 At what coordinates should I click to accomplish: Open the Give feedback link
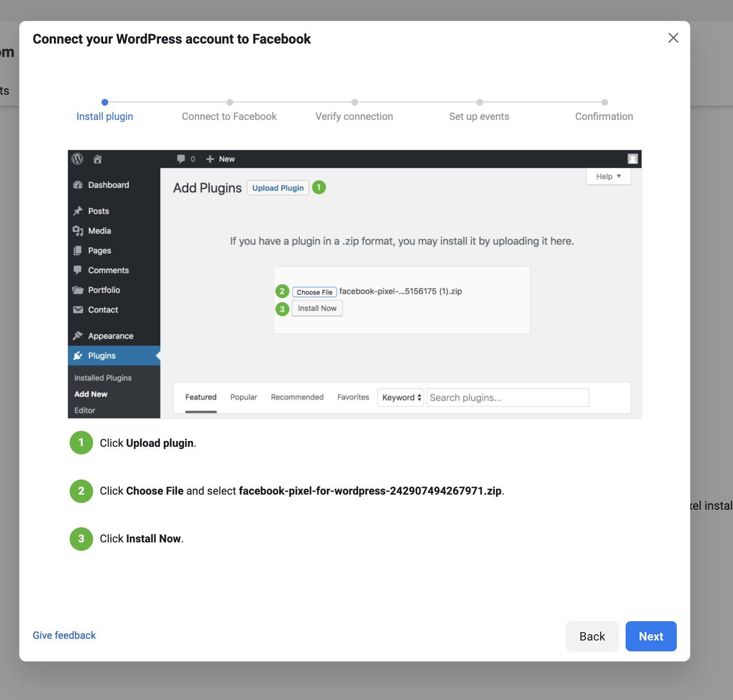coord(64,635)
